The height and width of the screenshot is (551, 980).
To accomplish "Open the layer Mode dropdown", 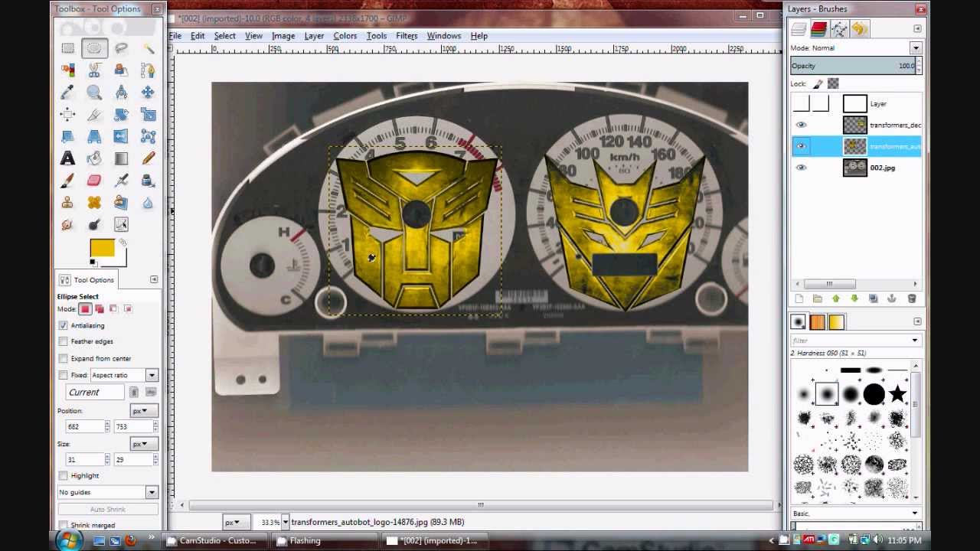I will coord(916,48).
